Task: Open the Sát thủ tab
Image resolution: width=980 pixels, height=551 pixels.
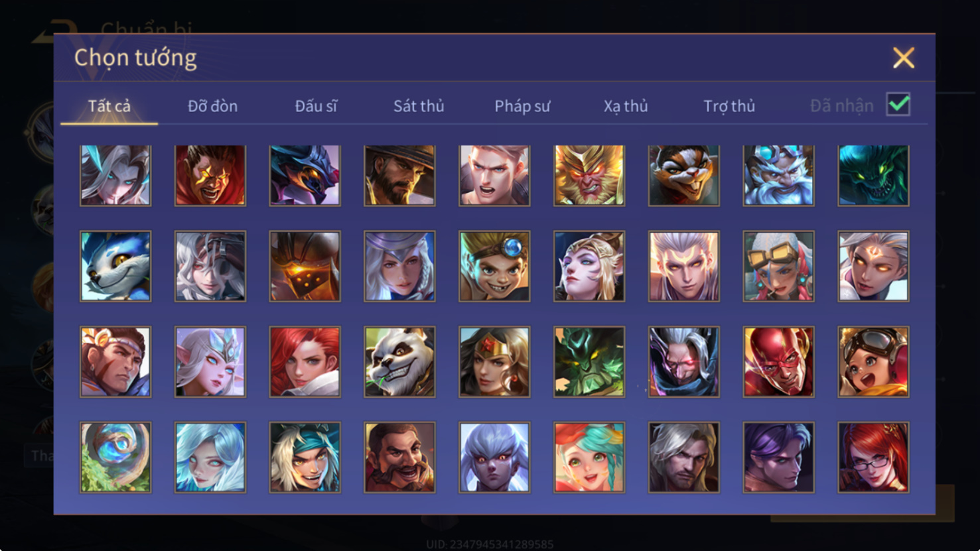Action: click(x=419, y=106)
